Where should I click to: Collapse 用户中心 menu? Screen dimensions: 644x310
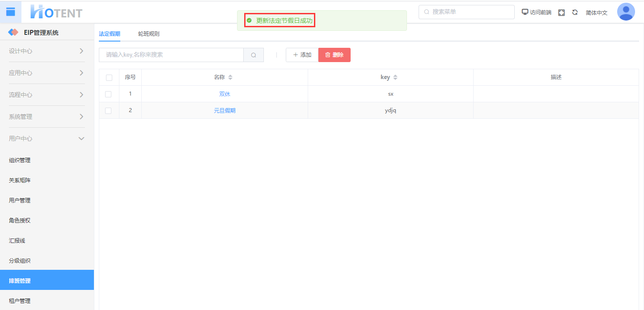pos(47,138)
